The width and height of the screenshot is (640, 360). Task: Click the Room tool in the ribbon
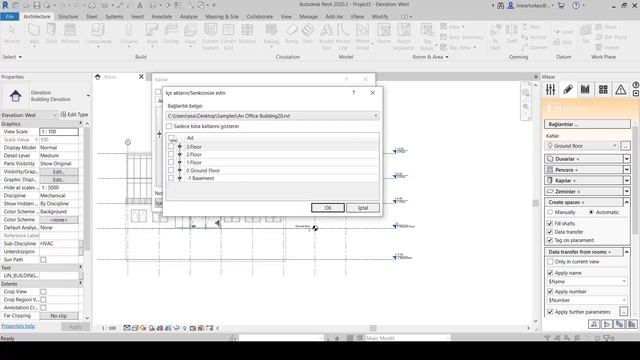[x=384, y=33]
